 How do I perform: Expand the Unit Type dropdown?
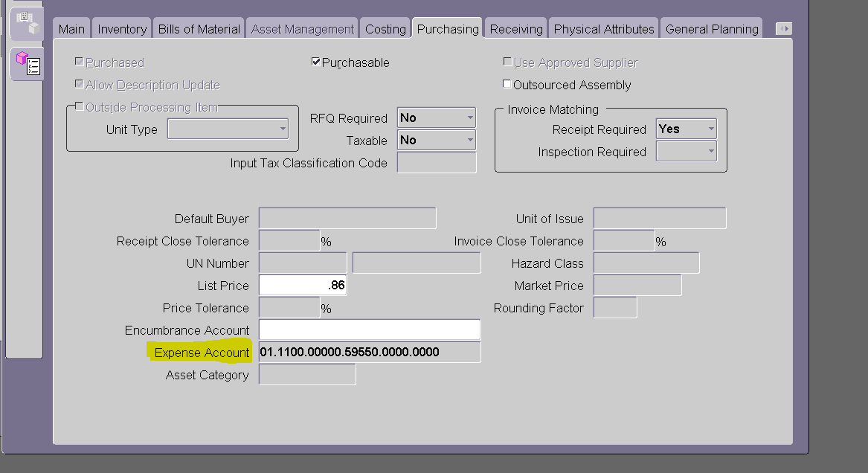coord(283,128)
